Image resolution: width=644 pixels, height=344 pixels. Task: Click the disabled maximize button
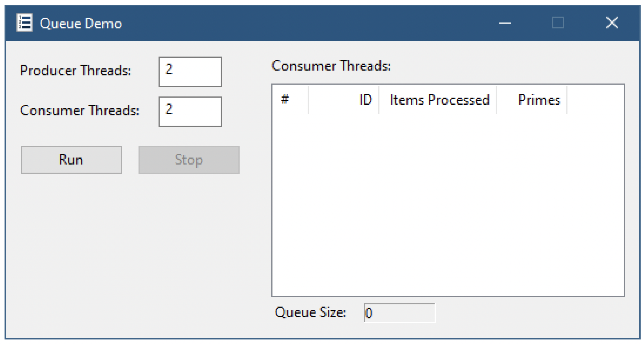(x=558, y=23)
